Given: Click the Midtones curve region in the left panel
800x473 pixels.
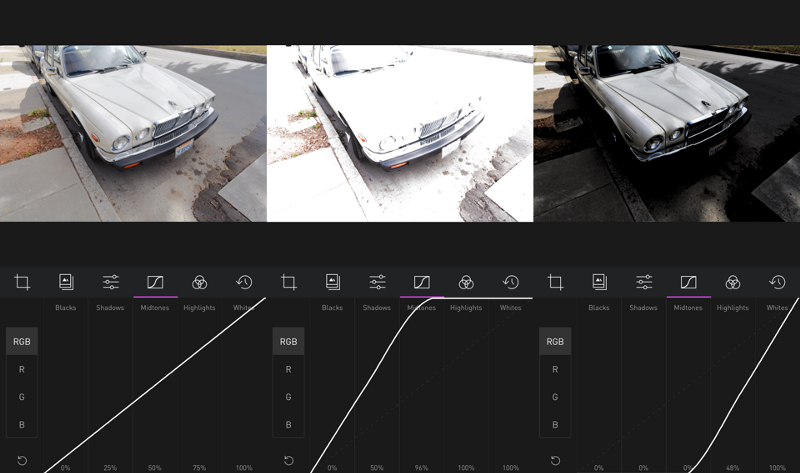Looking at the screenshot, I should [x=155, y=380].
